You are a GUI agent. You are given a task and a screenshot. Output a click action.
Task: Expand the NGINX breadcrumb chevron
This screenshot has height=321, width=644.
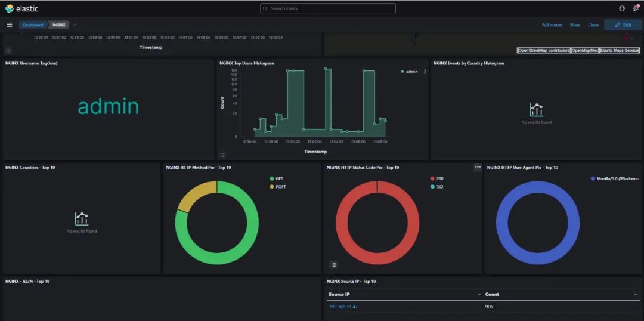[x=75, y=24]
